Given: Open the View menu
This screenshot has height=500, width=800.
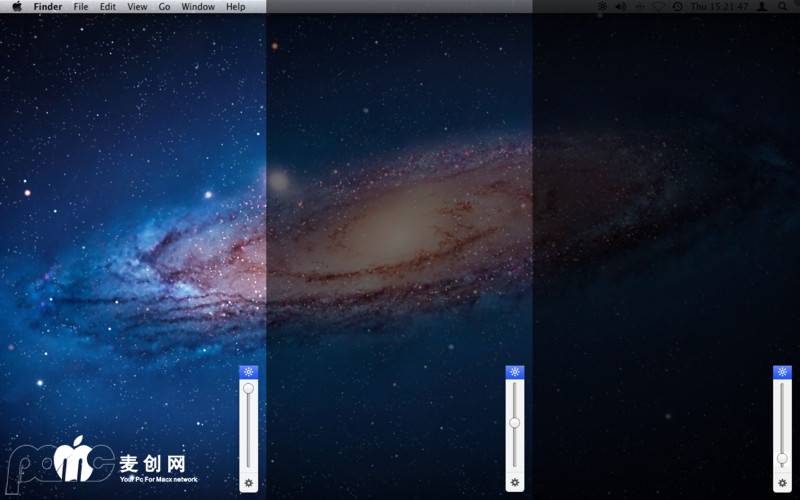Looking at the screenshot, I should [x=137, y=7].
